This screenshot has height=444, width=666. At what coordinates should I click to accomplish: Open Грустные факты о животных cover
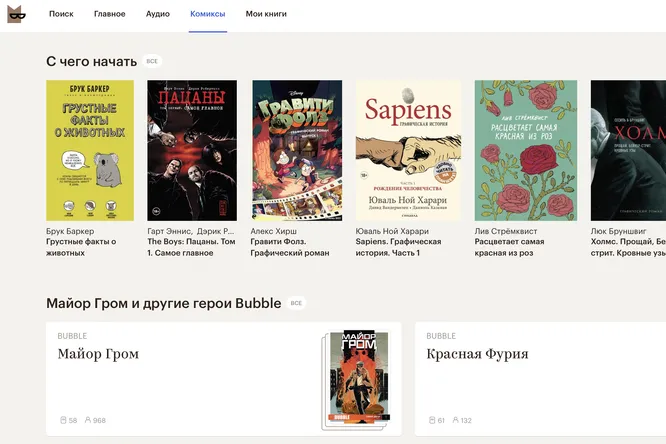(x=90, y=150)
